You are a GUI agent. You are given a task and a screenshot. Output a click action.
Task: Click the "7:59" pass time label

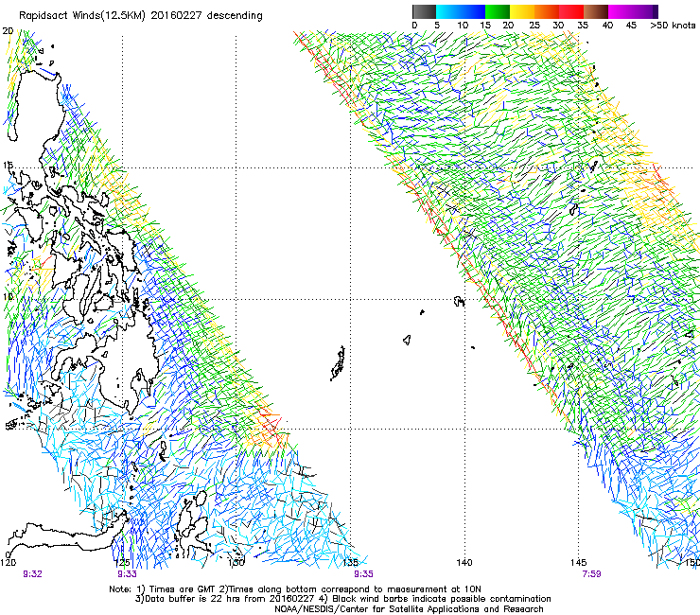click(x=592, y=574)
